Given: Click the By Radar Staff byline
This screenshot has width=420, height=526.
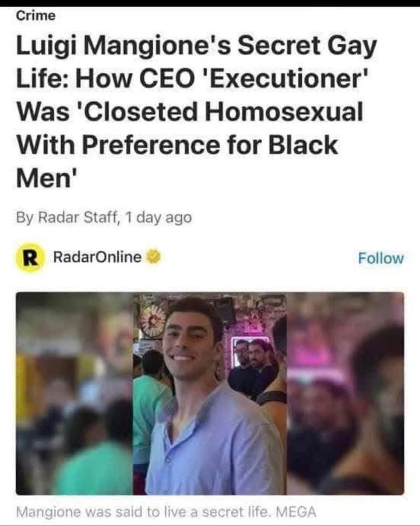Looking at the screenshot, I should pos(68,217).
